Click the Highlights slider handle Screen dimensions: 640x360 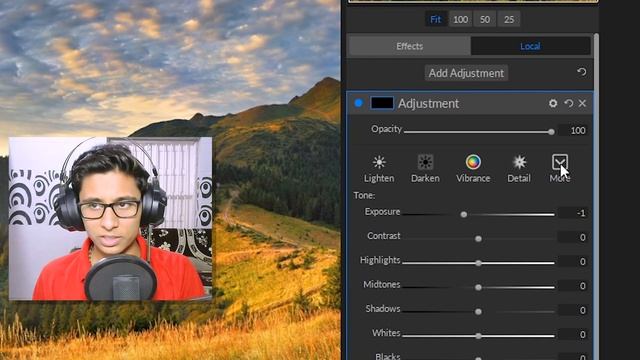coord(478,263)
